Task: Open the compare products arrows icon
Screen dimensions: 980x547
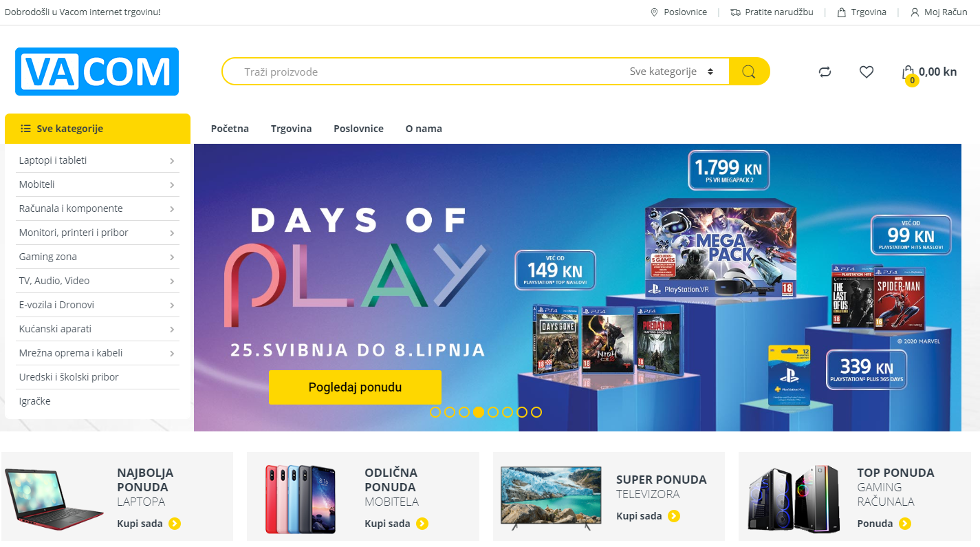Action: [x=825, y=72]
